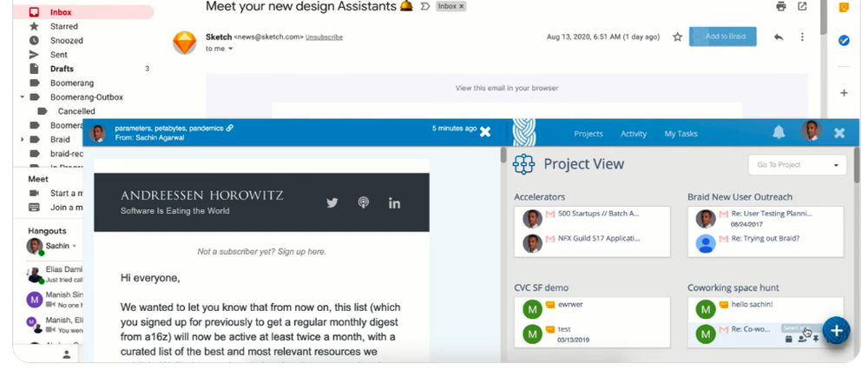Open Braid notifications bell
Viewport: 868px width, 377px height.
point(779,132)
